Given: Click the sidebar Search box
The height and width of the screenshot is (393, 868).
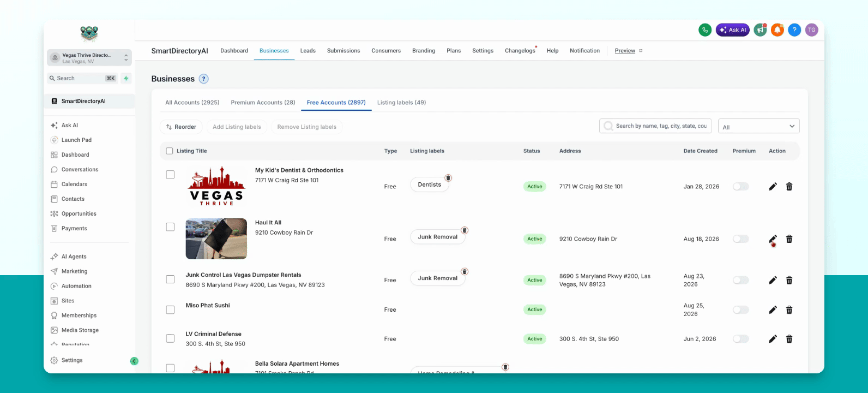Looking at the screenshot, I should [83, 79].
